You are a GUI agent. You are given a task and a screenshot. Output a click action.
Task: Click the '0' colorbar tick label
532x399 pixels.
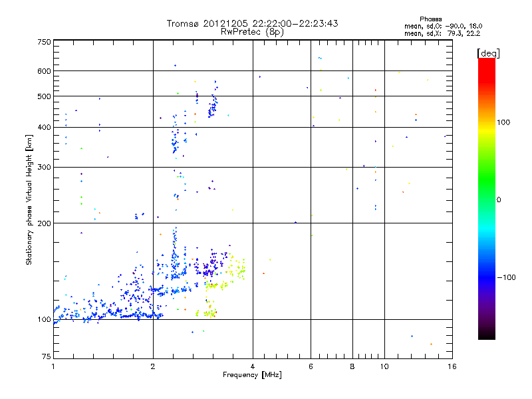(x=499, y=199)
